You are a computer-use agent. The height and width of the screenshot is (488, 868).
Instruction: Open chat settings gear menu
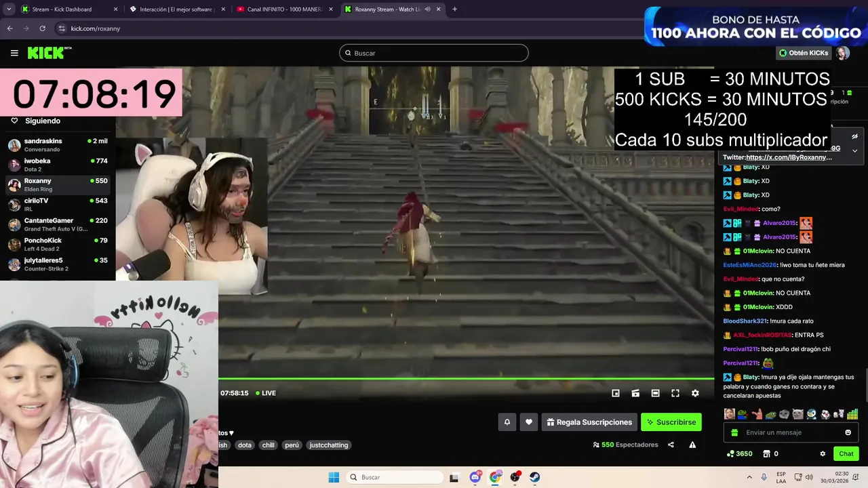point(823,453)
